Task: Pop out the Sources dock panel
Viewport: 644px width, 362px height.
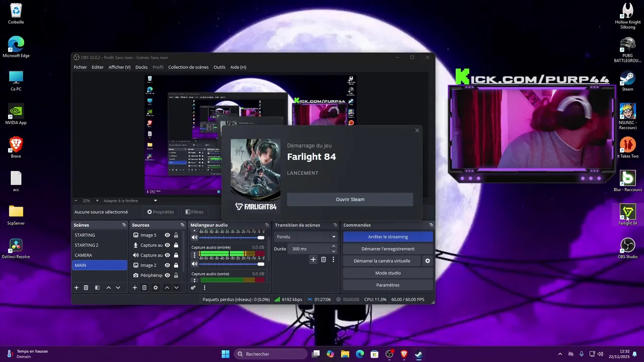Action: point(182,225)
